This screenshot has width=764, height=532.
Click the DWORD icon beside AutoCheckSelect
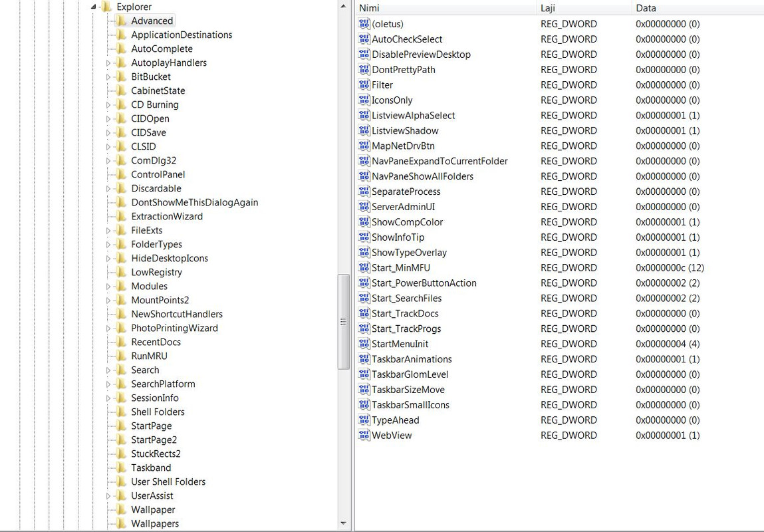(364, 39)
